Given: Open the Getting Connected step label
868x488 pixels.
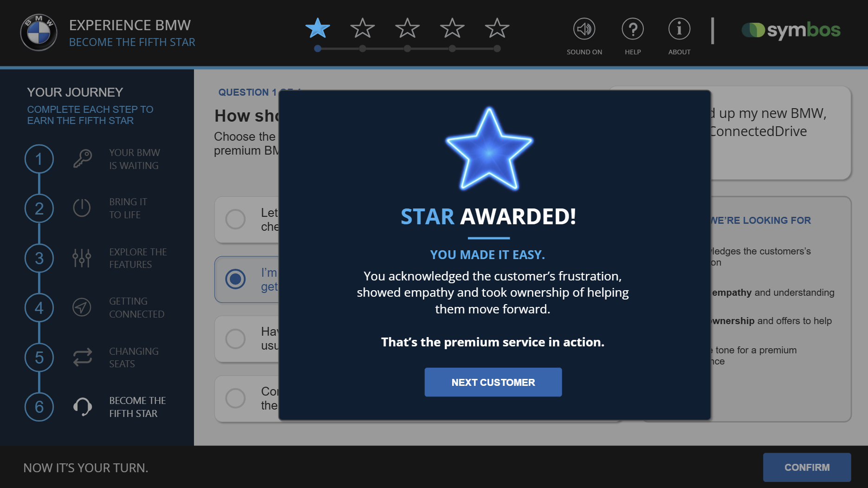Looking at the screenshot, I should [136, 308].
